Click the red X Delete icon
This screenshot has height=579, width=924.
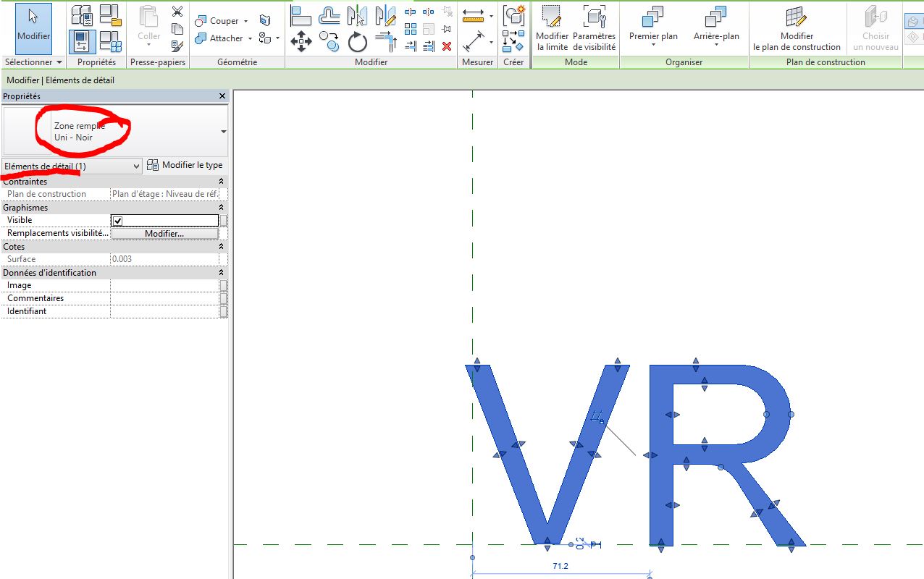tap(447, 46)
